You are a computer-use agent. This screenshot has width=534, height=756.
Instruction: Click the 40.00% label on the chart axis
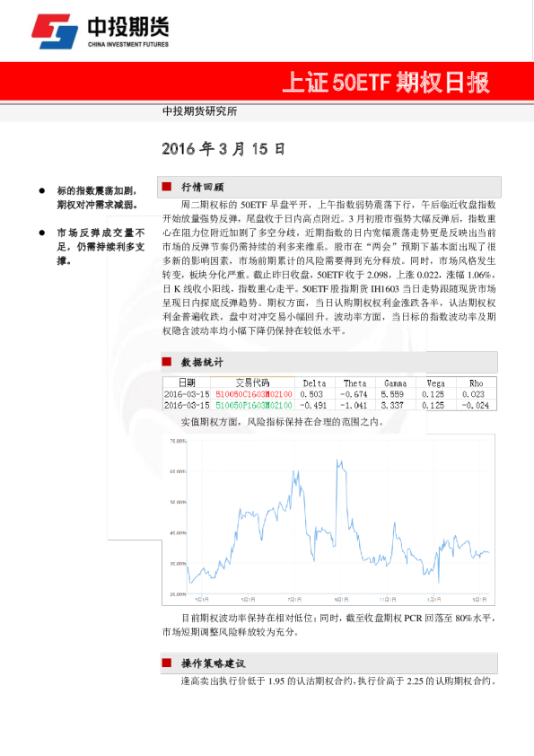point(178,532)
